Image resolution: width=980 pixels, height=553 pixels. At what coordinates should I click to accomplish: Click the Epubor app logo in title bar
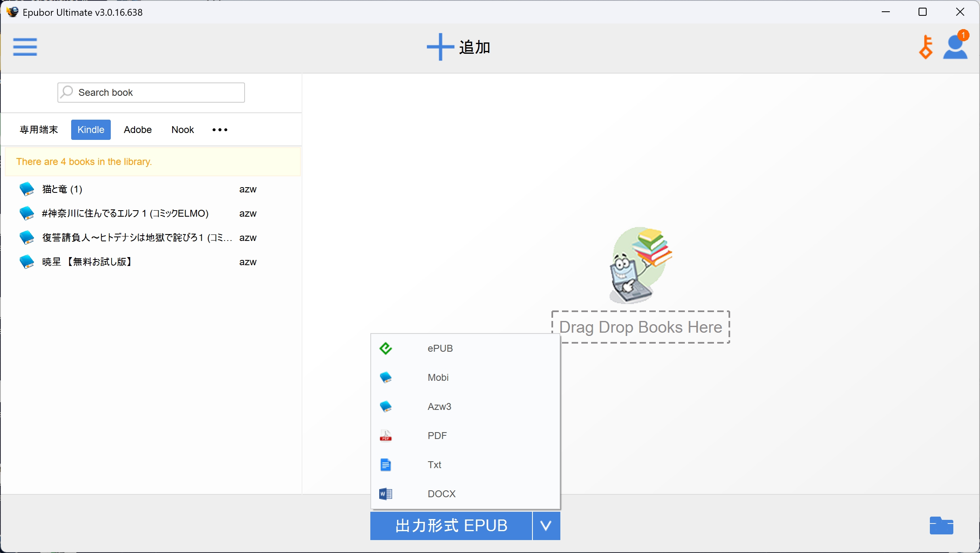click(13, 12)
